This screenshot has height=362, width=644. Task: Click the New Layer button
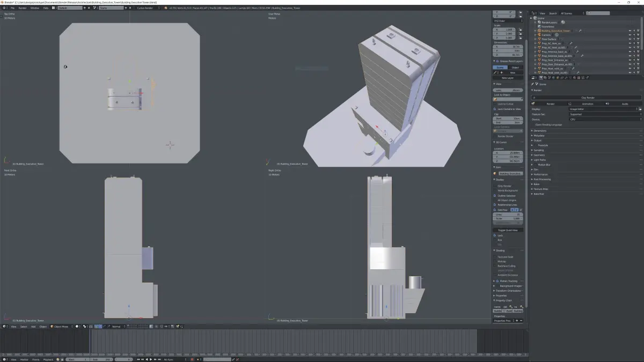[x=508, y=78]
